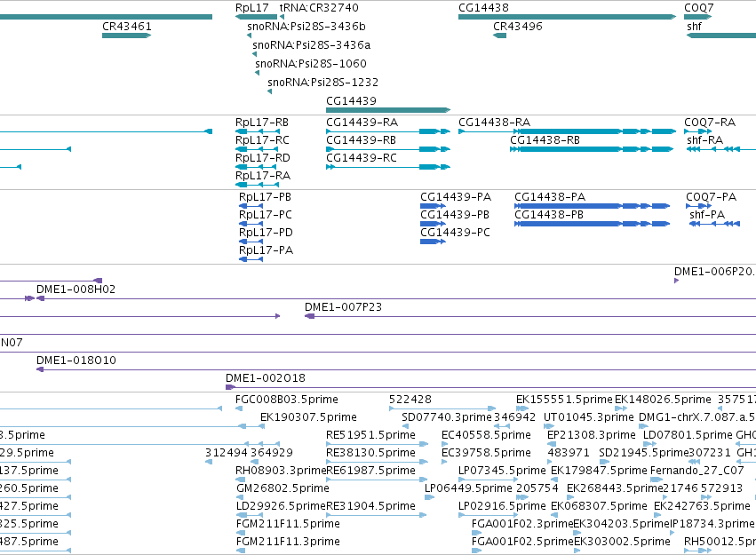Select the shf gene label
This screenshot has height=555, width=756.
tap(695, 27)
